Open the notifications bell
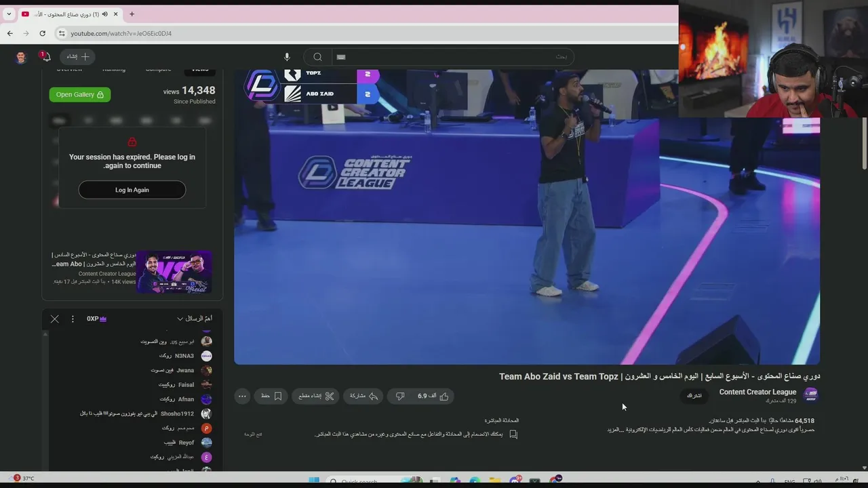The height and width of the screenshot is (488, 868). [x=45, y=57]
